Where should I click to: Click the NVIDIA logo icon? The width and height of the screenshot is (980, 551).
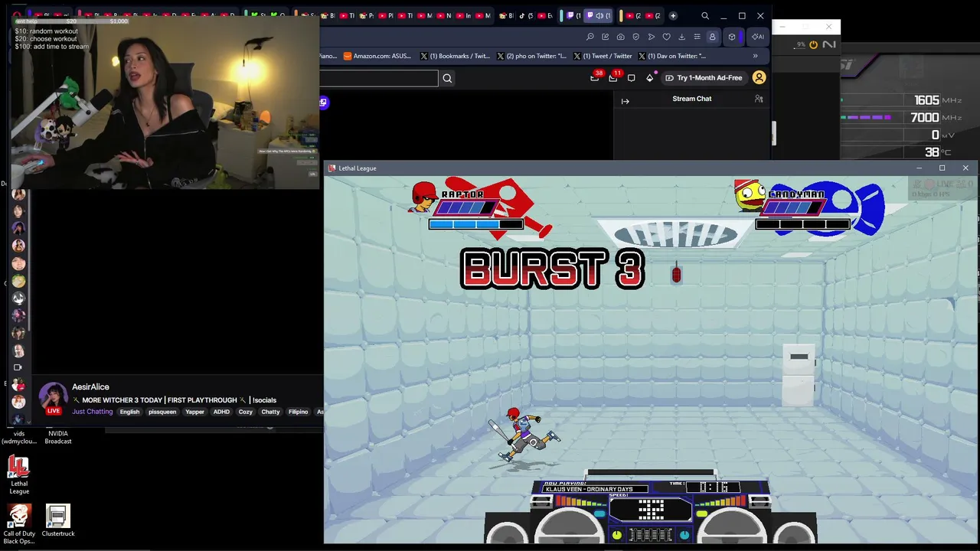pyautogui.click(x=829, y=45)
